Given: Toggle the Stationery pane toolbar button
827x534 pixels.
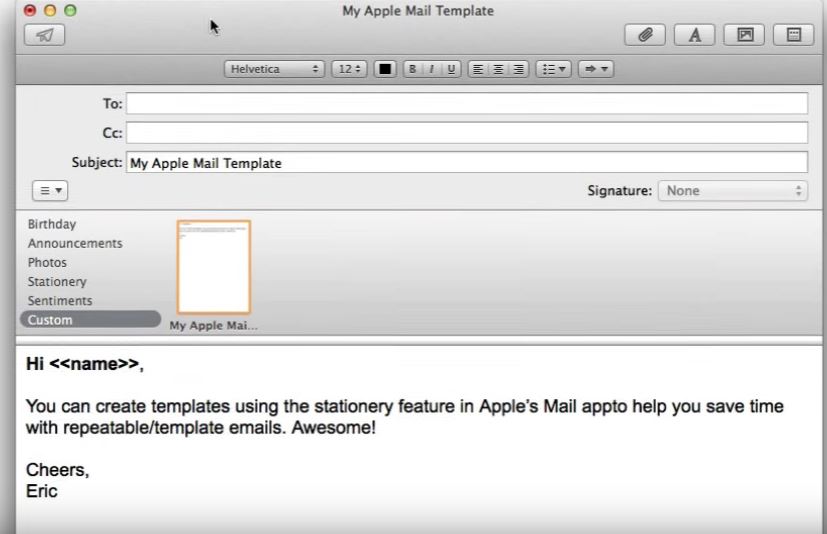Looking at the screenshot, I should pos(793,35).
